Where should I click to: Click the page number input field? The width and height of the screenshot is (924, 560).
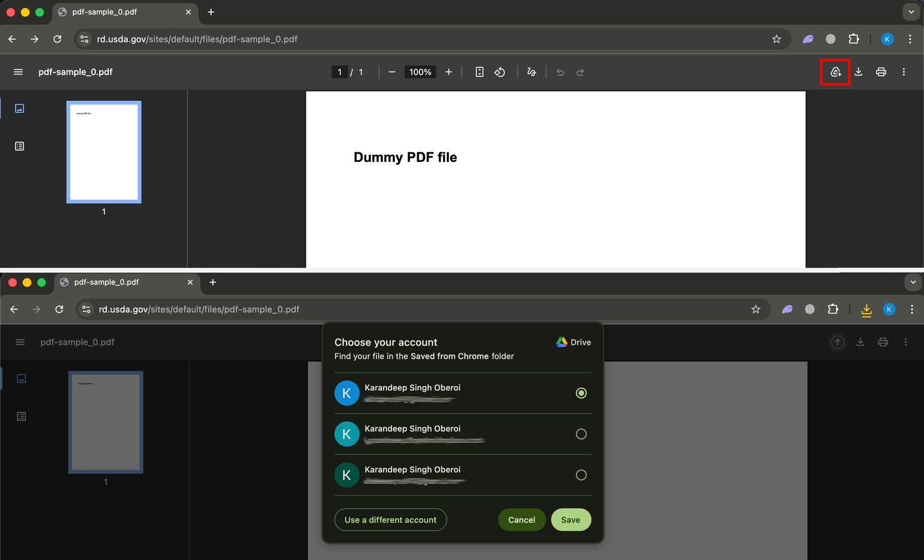[339, 72]
